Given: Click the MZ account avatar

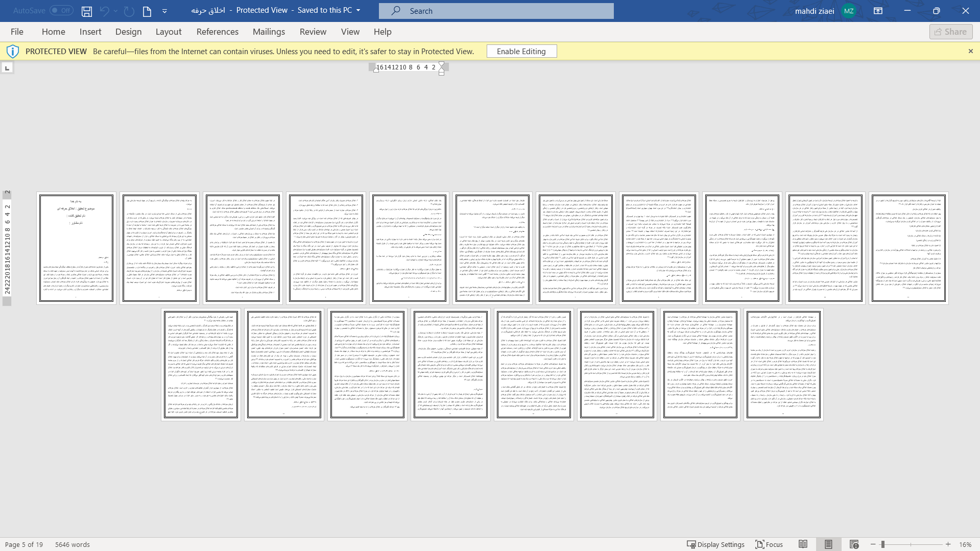Looking at the screenshot, I should [849, 11].
